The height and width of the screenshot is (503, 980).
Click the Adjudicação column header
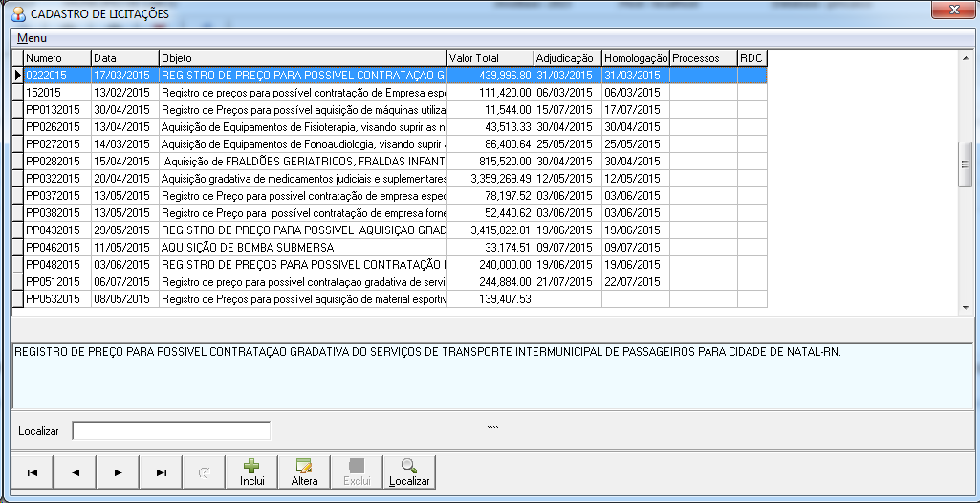coord(568,58)
